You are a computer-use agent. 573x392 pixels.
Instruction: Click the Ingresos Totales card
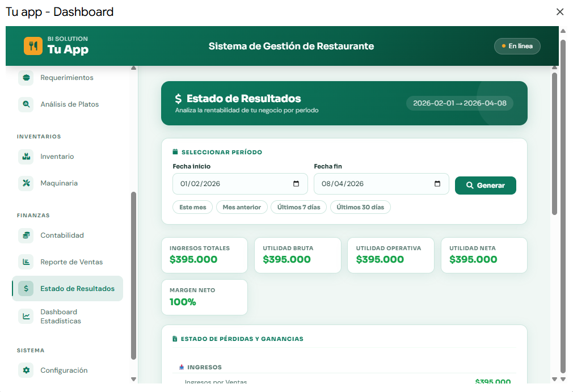[204, 255]
